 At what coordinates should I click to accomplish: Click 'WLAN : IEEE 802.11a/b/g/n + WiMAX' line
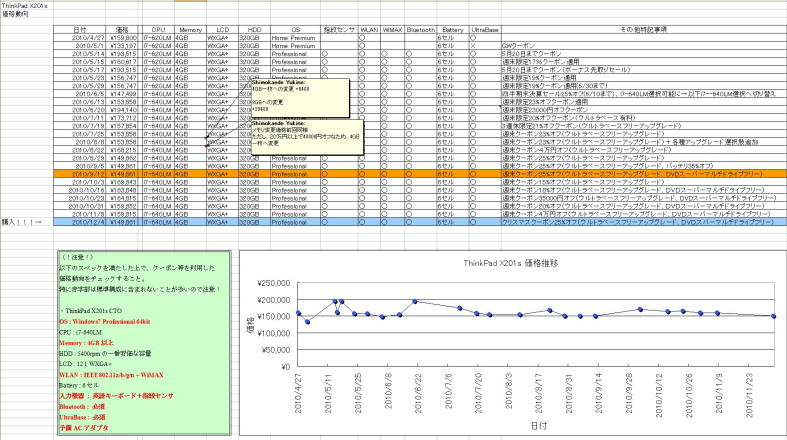(x=111, y=375)
